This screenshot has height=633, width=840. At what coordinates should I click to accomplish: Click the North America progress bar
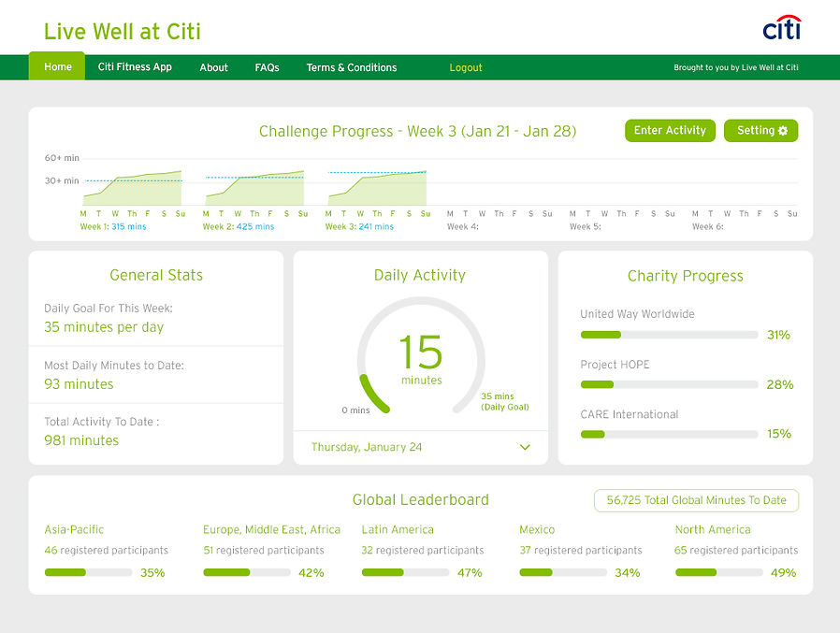coord(719,572)
